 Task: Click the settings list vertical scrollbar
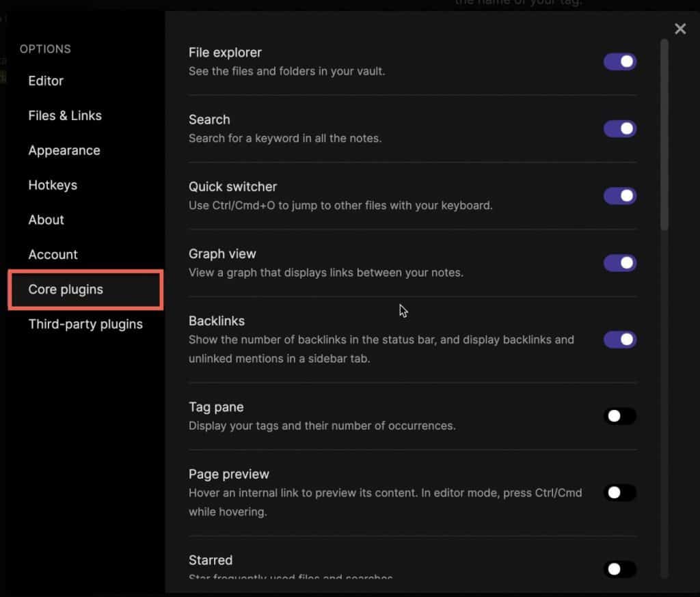click(664, 135)
